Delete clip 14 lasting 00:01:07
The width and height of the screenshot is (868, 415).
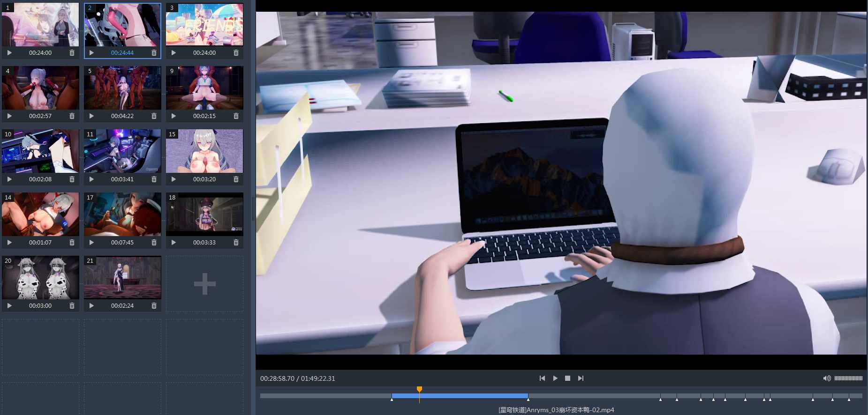coord(72,243)
